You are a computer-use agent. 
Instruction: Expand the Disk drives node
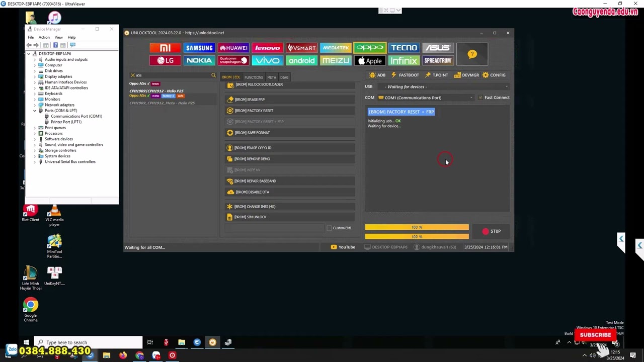(x=35, y=71)
